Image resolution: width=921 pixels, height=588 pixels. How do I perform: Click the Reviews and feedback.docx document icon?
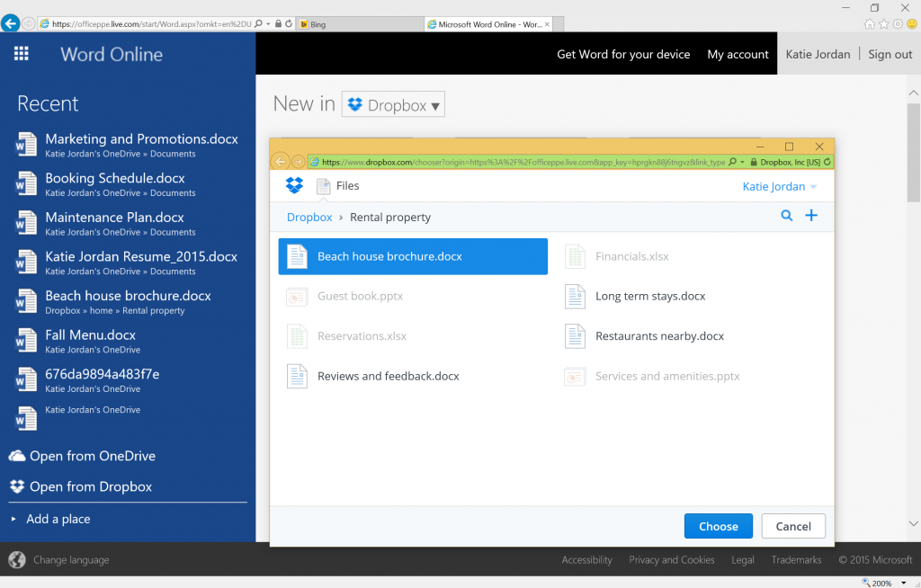(298, 376)
